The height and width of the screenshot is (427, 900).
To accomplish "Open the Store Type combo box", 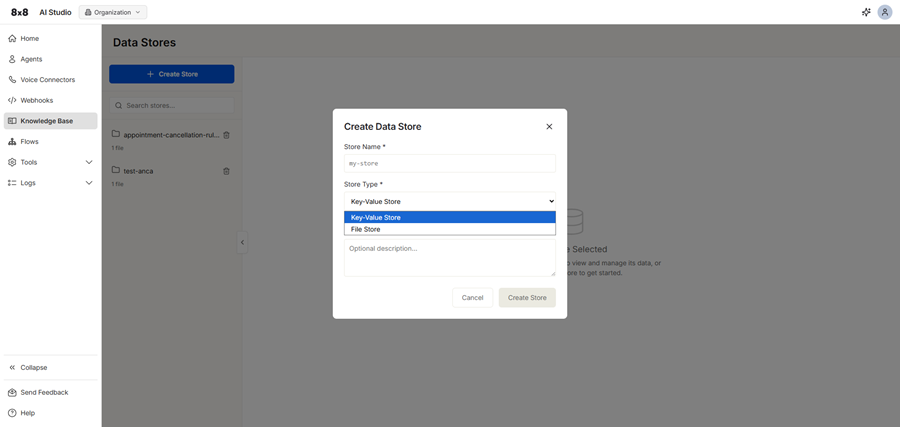I will click(449, 201).
